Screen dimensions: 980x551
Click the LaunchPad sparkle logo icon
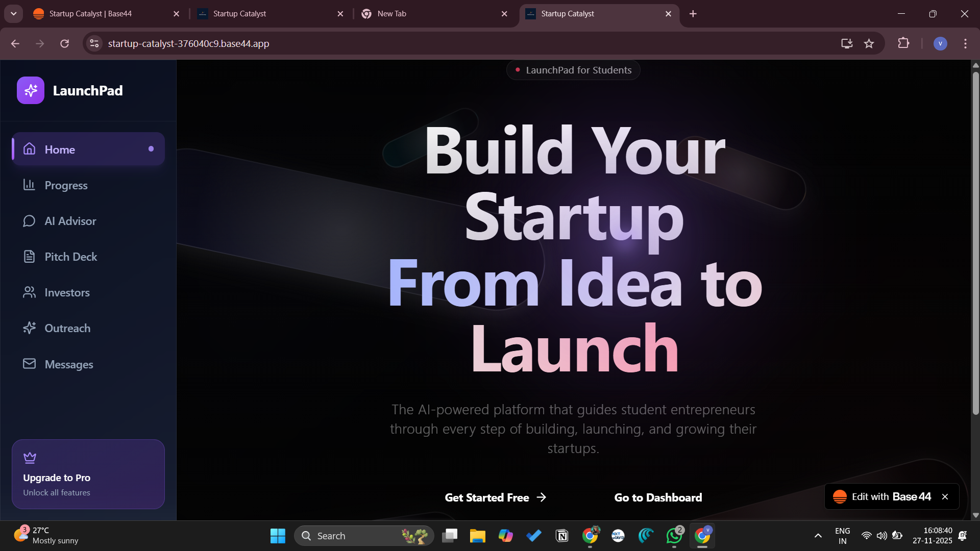(31, 90)
